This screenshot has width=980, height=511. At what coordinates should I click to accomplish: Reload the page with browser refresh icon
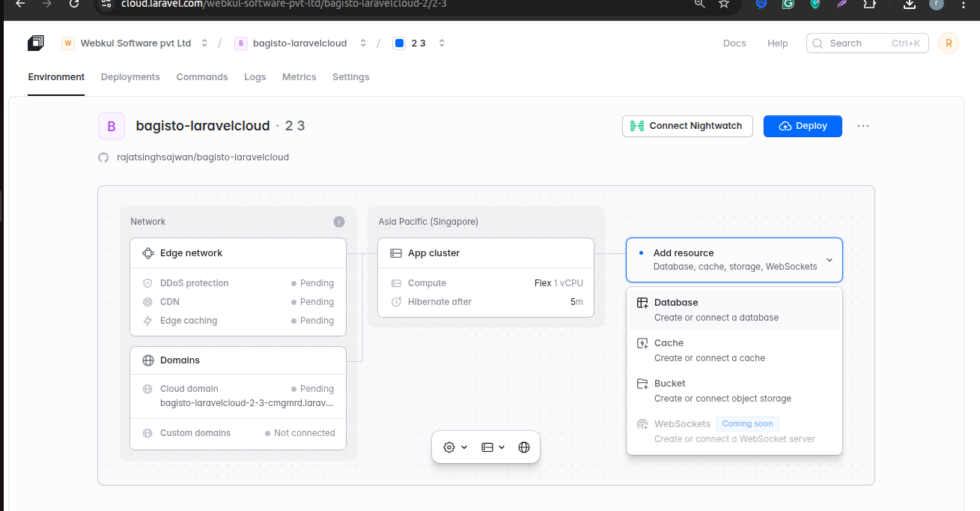pos(73,4)
